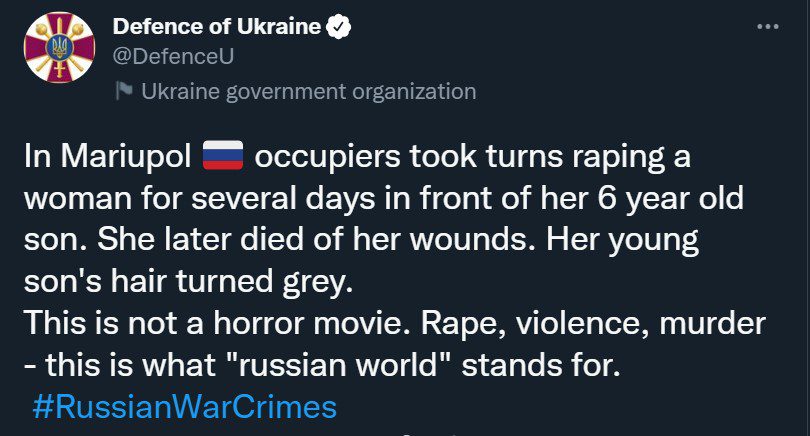Open the #RussianWarCrimes hashtag
This screenshot has height=436, width=810.
[184, 407]
